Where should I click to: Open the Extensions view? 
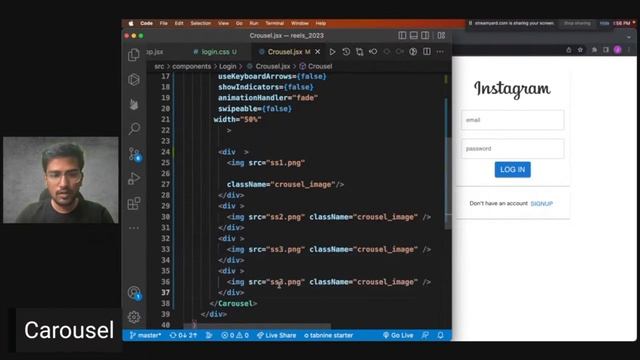coord(134,203)
